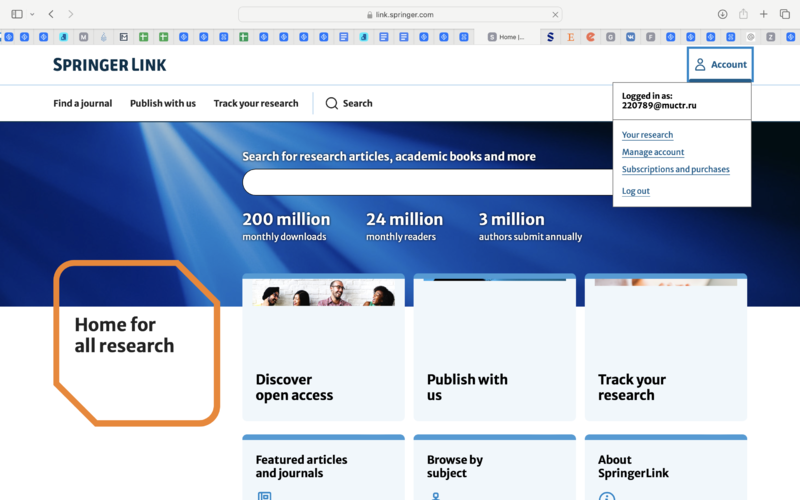Open Featured articles and journals card
Screen dimensions: 800x500
[323, 467]
